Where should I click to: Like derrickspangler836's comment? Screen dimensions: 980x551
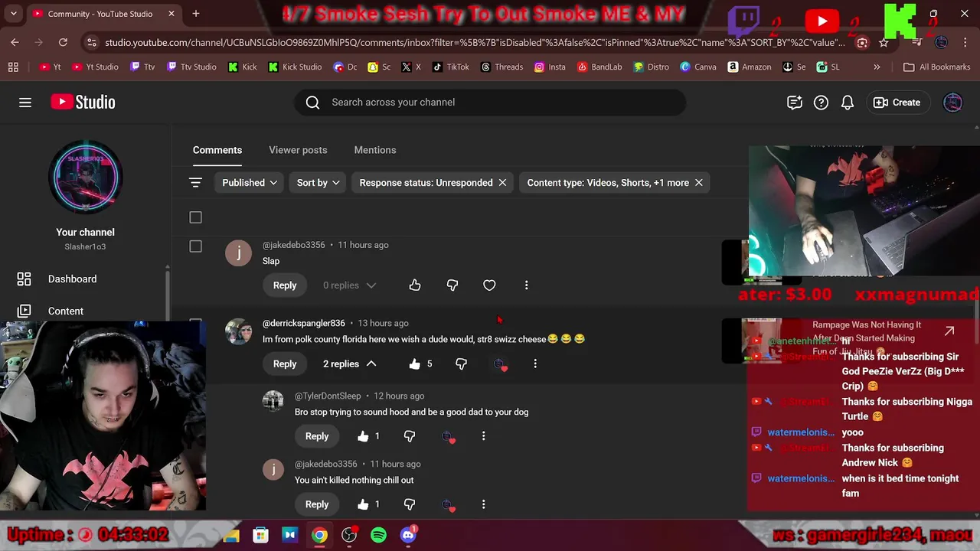[x=415, y=364]
